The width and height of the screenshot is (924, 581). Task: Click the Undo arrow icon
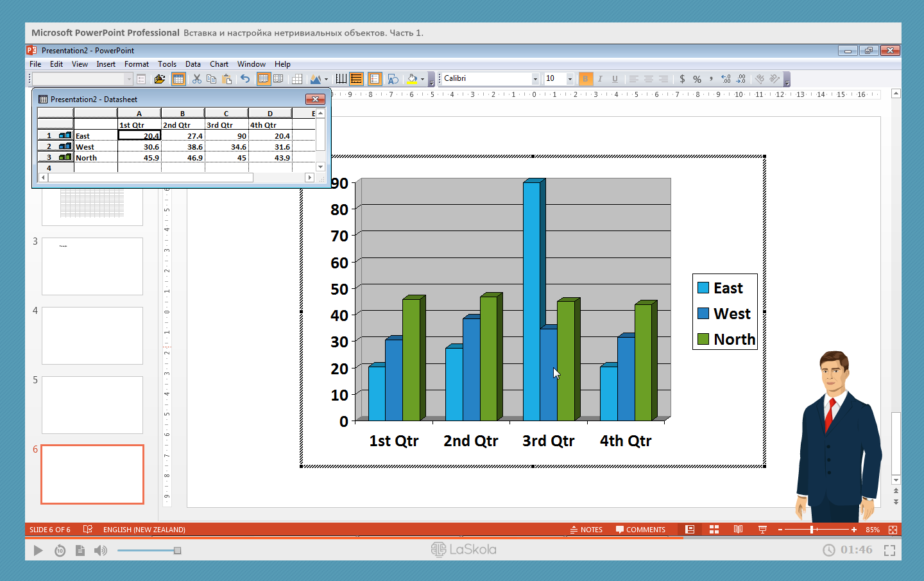[245, 79]
